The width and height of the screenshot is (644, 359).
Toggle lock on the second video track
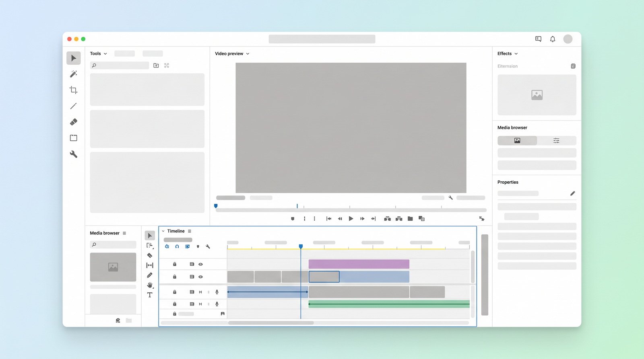pyautogui.click(x=175, y=277)
